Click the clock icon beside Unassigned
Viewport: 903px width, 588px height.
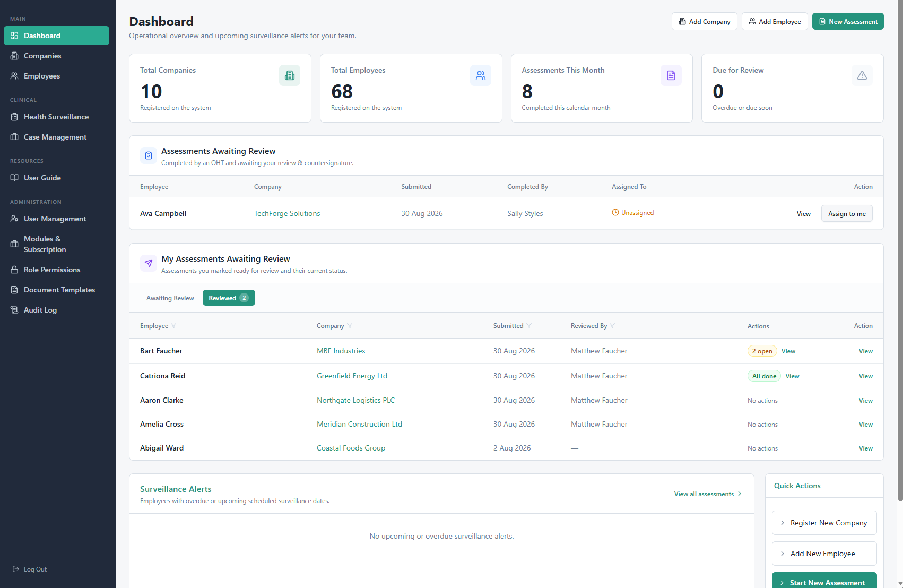click(x=615, y=212)
